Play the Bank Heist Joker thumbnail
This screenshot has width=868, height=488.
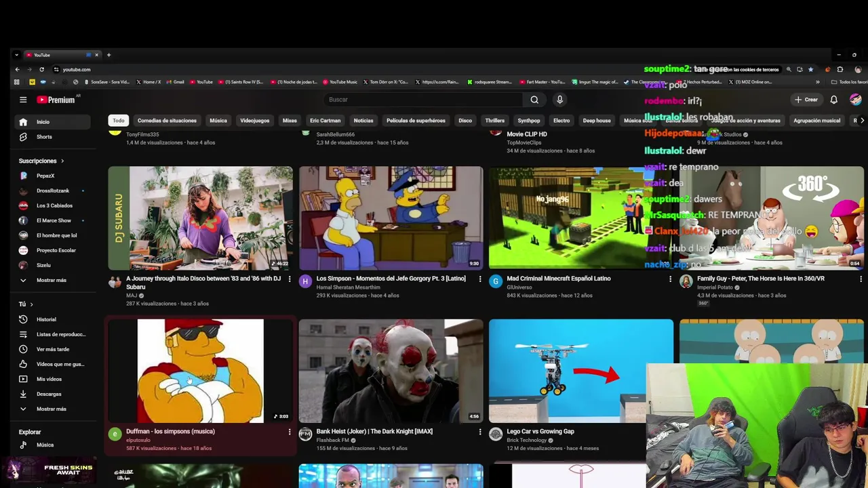(391, 371)
